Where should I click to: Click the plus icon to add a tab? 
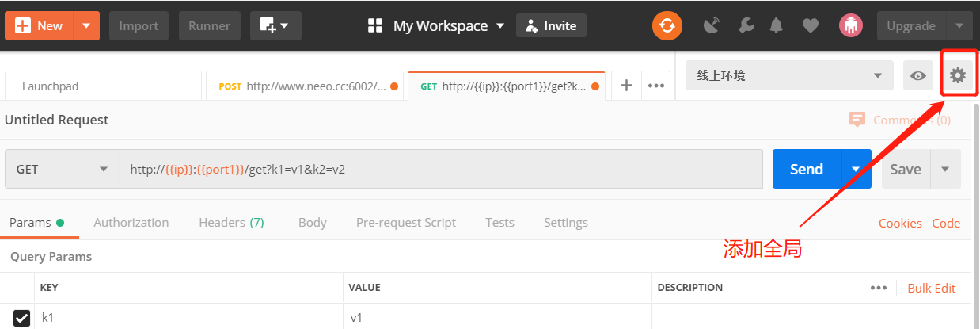[x=626, y=86]
